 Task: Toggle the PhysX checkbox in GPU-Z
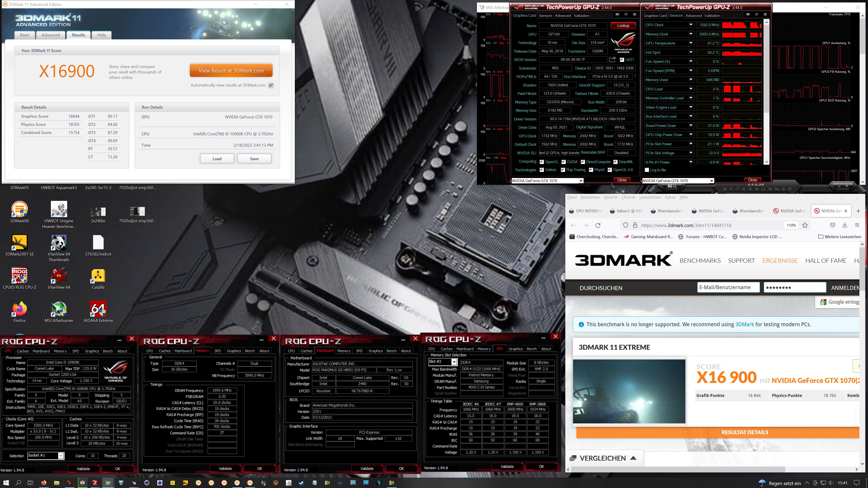(x=591, y=170)
